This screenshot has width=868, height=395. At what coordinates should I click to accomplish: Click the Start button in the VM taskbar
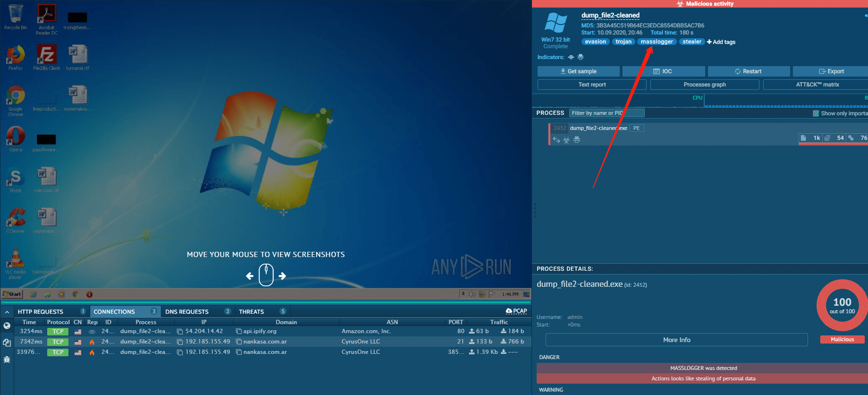[12, 294]
